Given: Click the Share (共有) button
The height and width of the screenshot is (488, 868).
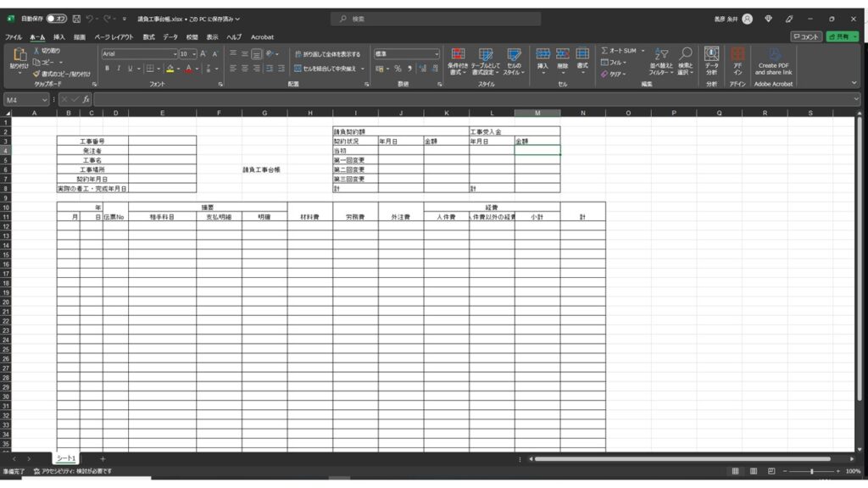Looking at the screenshot, I should (842, 37).
